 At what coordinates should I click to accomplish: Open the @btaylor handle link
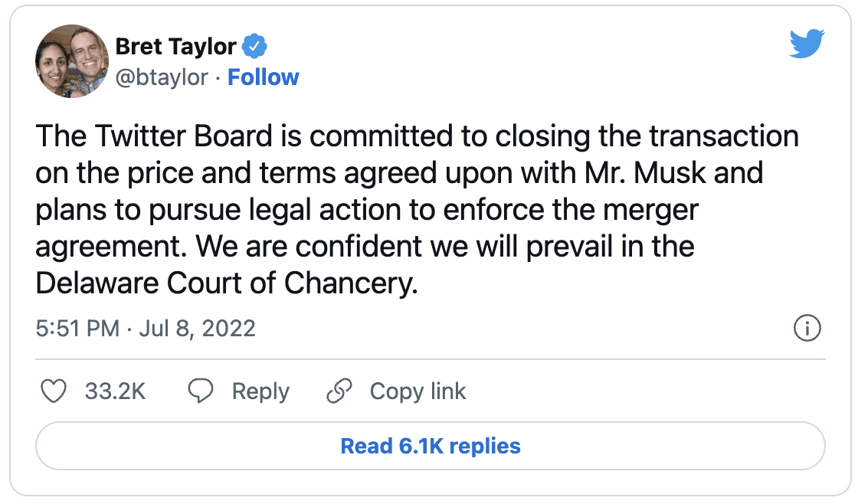click(x=162, y=77)
